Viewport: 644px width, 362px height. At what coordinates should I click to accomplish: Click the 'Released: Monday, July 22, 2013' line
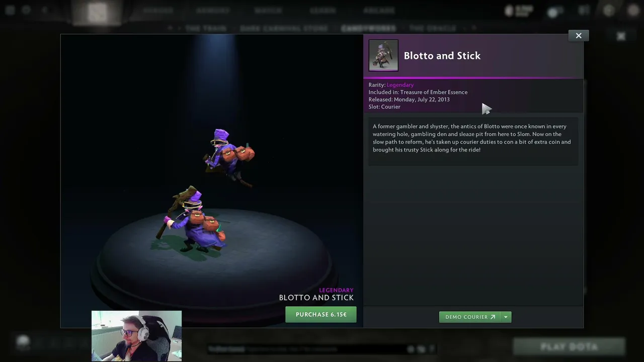[409, 100]
